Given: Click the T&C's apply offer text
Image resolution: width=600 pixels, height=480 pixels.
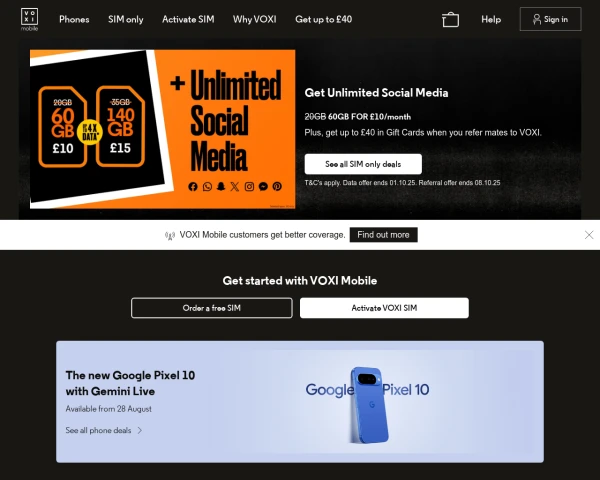Looking at the screenshot, I should tap(402, 183).
